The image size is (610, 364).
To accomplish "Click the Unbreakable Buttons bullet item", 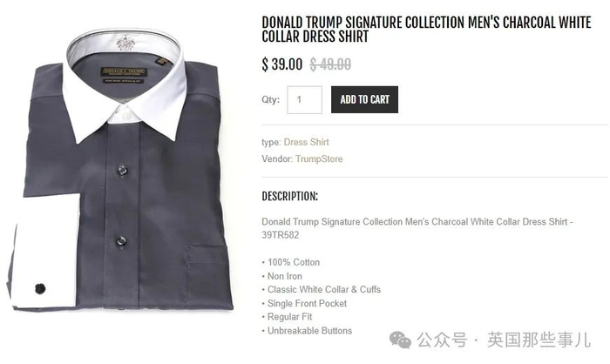I will click(309, 331).
